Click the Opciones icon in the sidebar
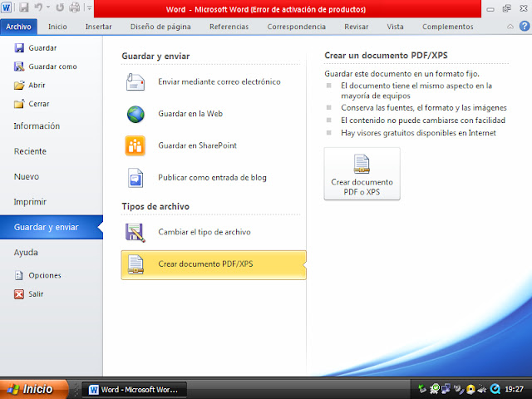This screenshot has width=532, height=399. pyautogui.click(x=19, y=275)
